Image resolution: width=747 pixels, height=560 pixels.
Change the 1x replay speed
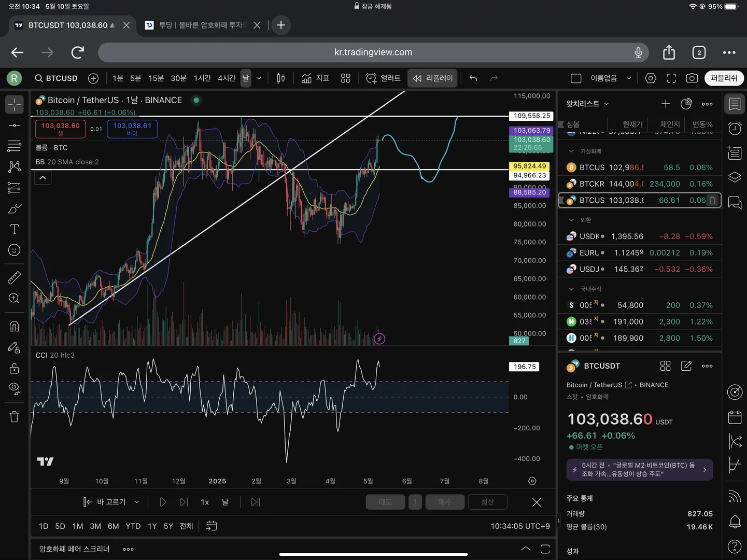click(x=205, y=502)
